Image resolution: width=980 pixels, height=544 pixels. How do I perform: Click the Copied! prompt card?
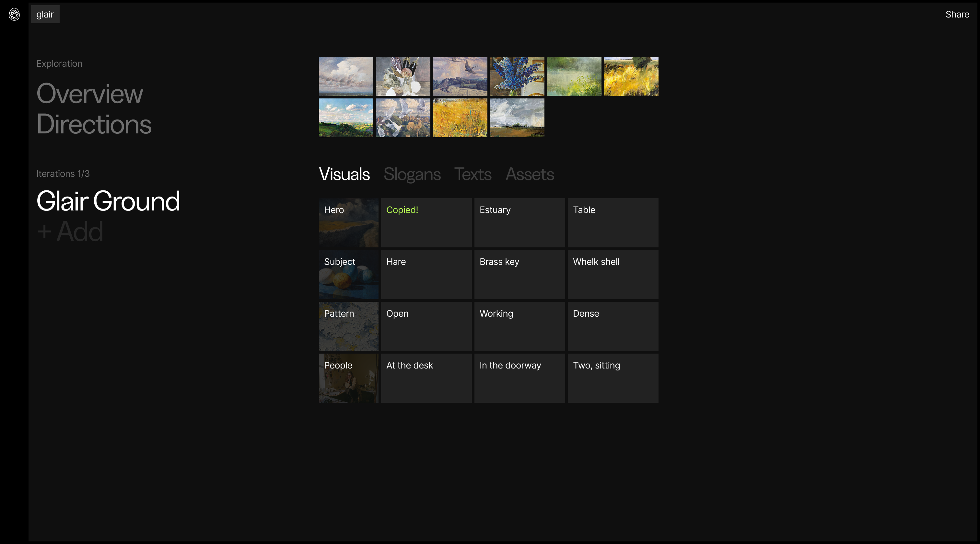[x=426, y=223]
